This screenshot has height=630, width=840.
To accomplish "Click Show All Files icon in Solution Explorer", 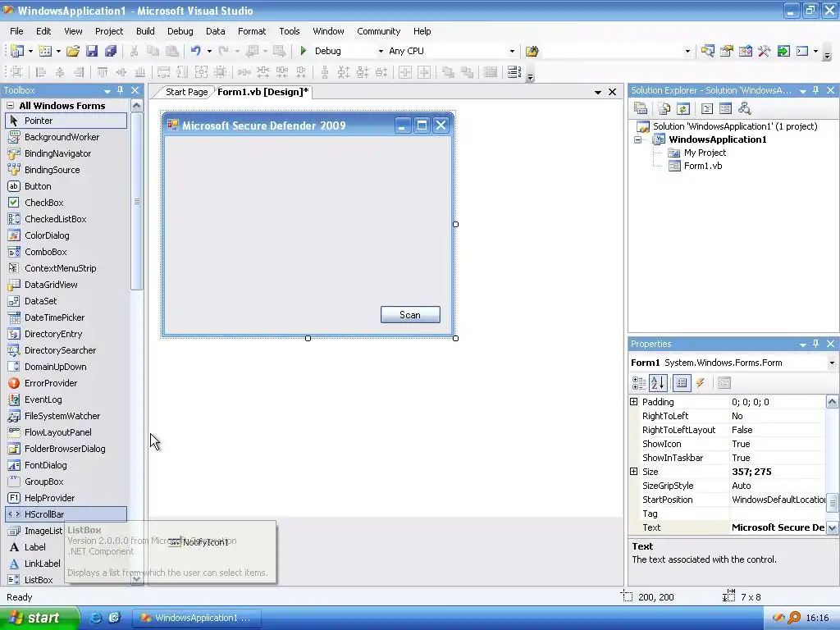I will point(664,109).
